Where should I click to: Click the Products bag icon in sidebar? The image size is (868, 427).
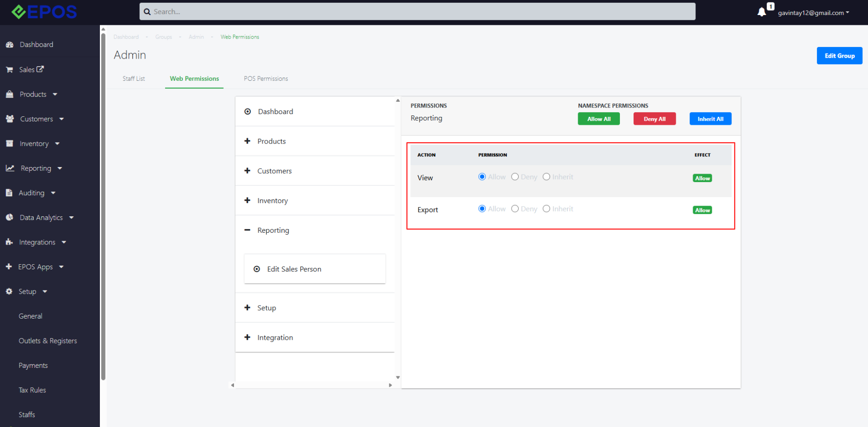(9, 94)
